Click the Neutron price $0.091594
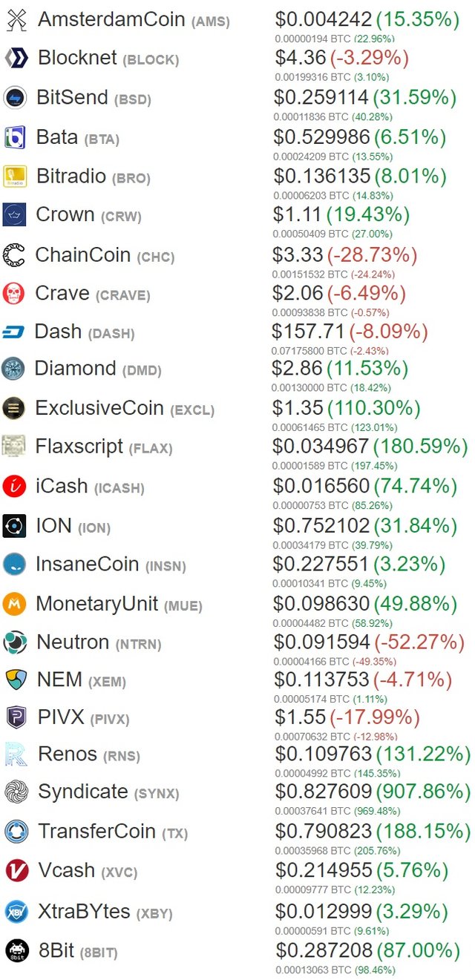Image resolution: width=475 pixels, height=980 pixels. tap(321, 642)
